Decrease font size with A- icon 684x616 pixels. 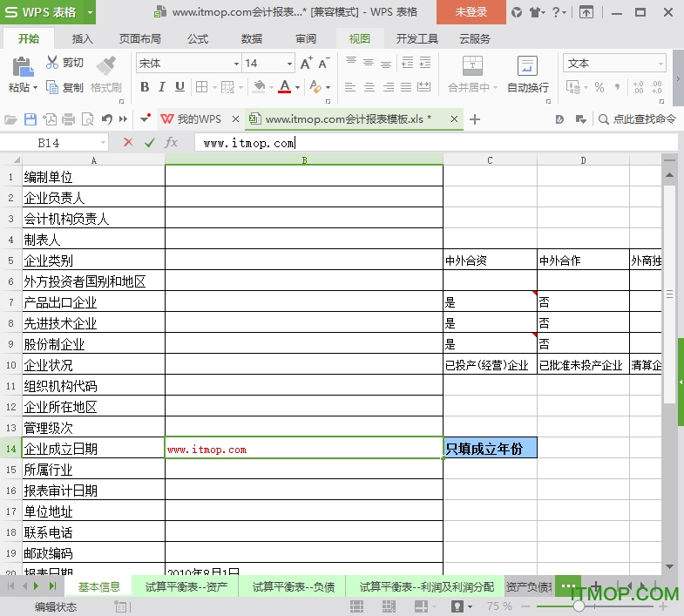point(323,64)
